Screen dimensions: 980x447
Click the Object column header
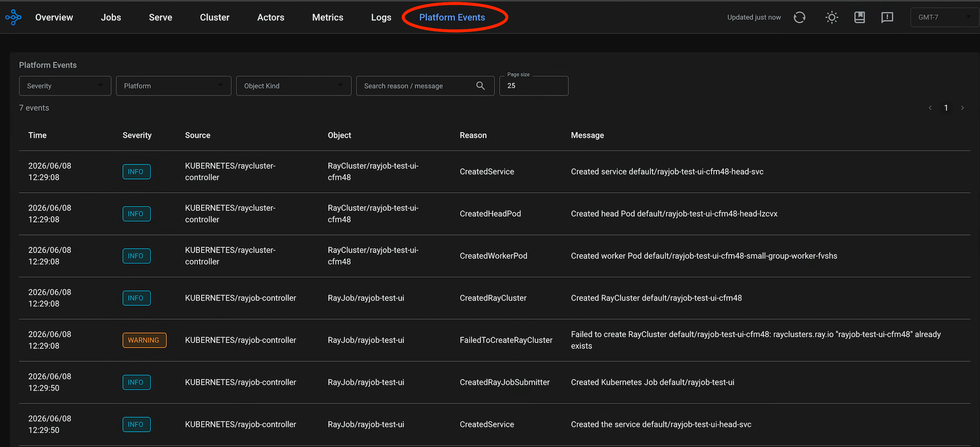click(x=339, y=135)
